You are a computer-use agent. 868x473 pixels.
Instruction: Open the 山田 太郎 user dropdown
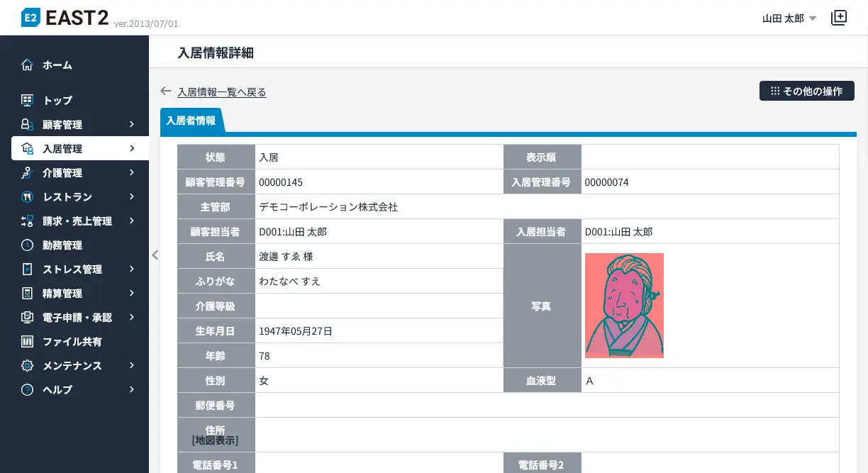[789, 18]
